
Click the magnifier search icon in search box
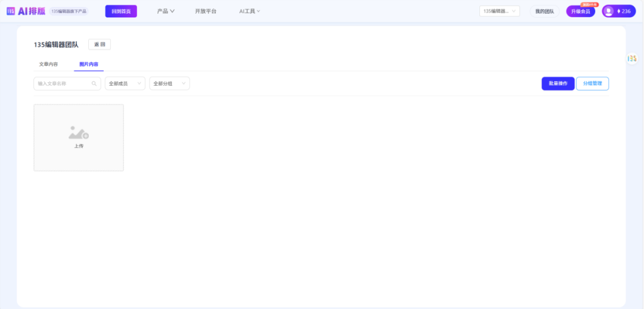[x=94, y=83]
